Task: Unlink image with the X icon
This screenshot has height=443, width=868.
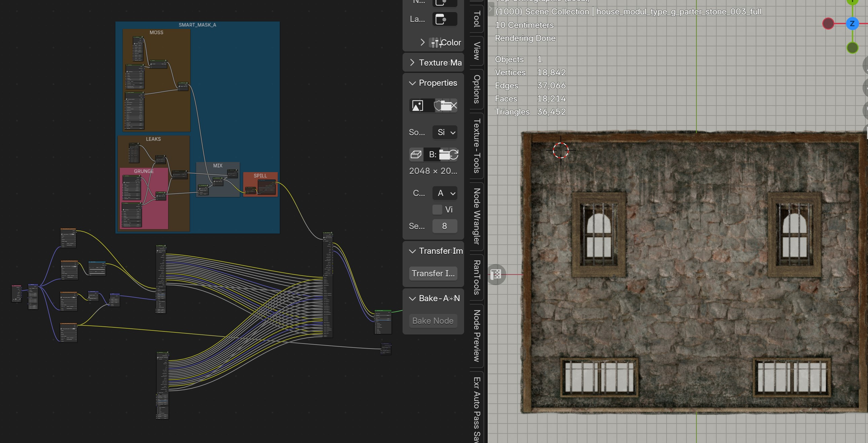Action: point(454,106)
